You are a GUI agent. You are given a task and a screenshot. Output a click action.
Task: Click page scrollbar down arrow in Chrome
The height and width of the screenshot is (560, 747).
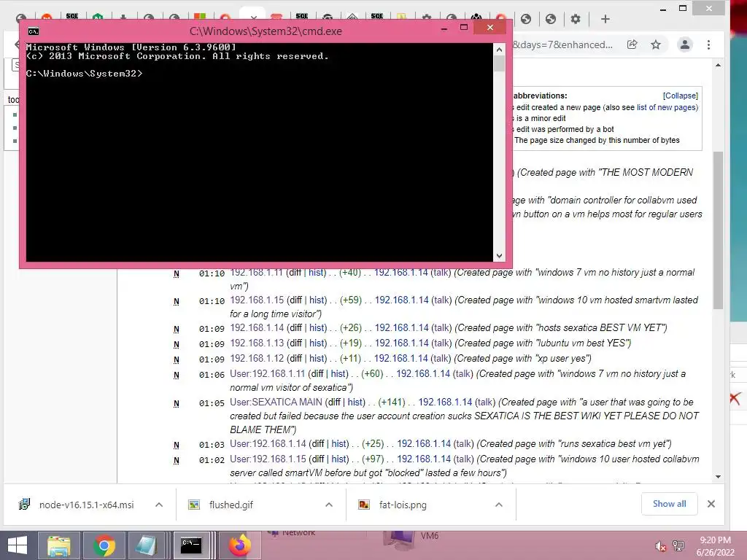718,477
